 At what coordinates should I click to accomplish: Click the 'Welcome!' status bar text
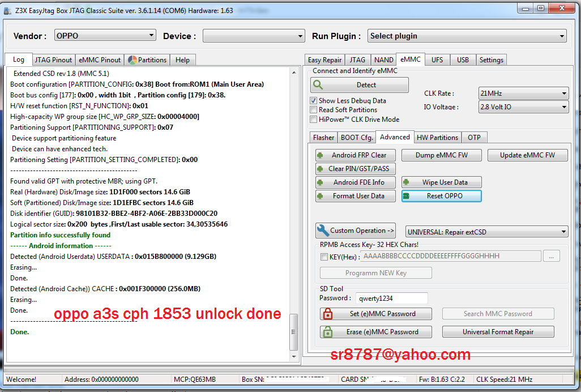click(x=21, y=380)
